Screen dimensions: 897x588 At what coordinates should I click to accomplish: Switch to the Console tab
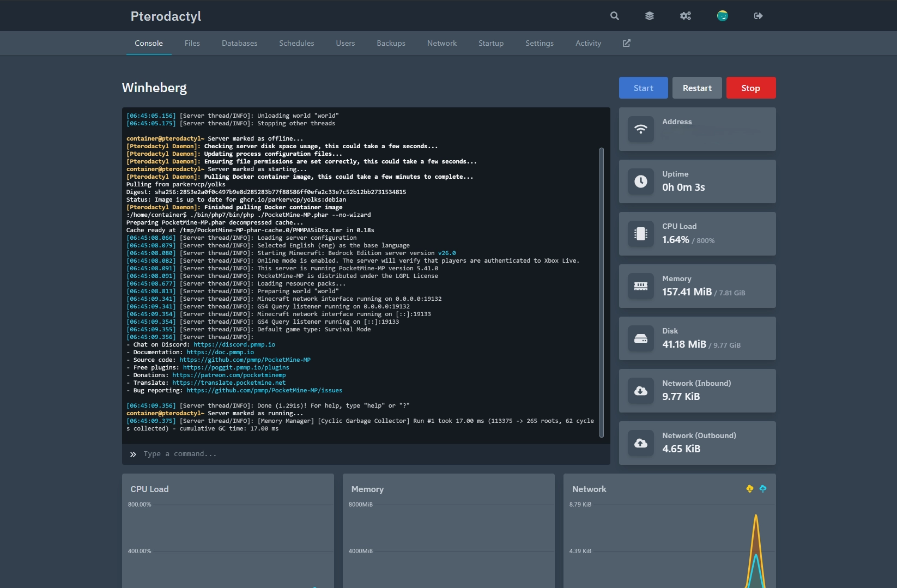click(149, 43)
